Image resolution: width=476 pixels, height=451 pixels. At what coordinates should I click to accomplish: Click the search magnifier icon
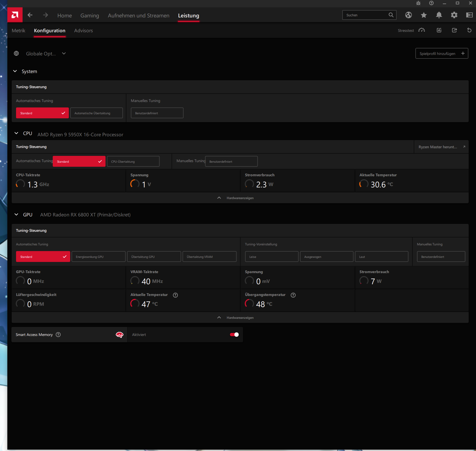pos(391,15)
